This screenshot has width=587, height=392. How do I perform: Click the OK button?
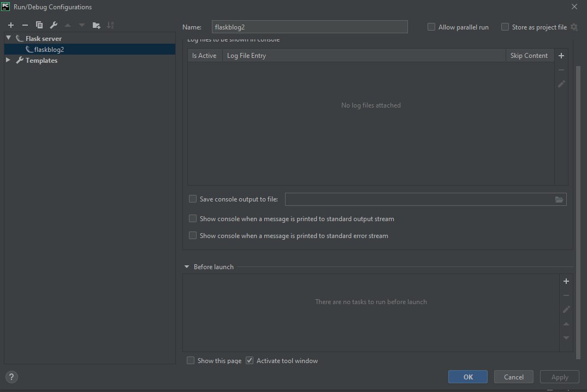[x=468, y=377]
